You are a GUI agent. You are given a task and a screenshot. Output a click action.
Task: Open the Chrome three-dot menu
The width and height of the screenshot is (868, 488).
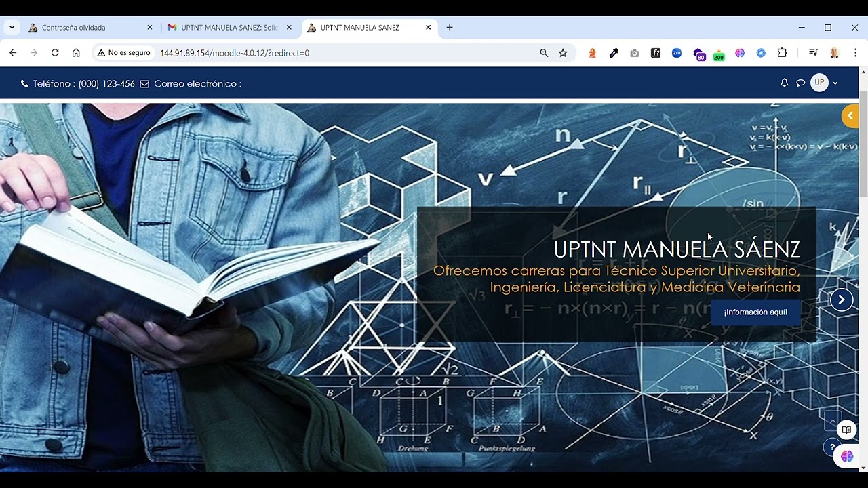pos(855,53)
